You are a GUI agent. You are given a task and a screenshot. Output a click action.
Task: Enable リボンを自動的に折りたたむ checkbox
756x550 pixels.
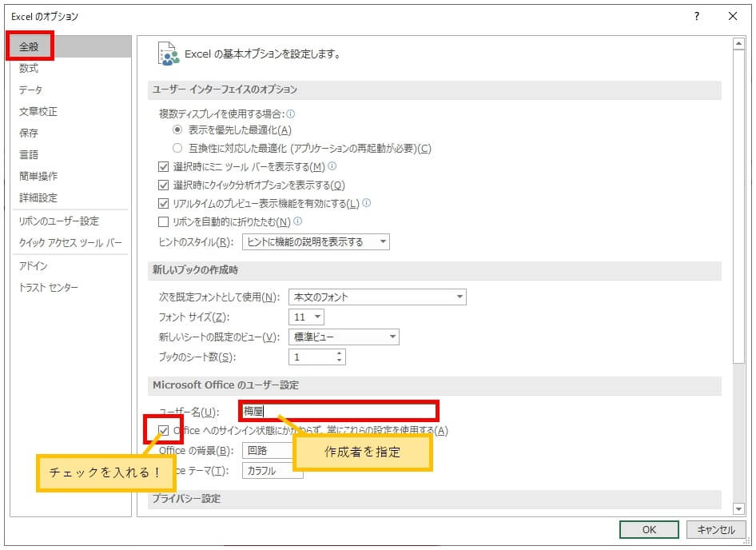point(164,222)
